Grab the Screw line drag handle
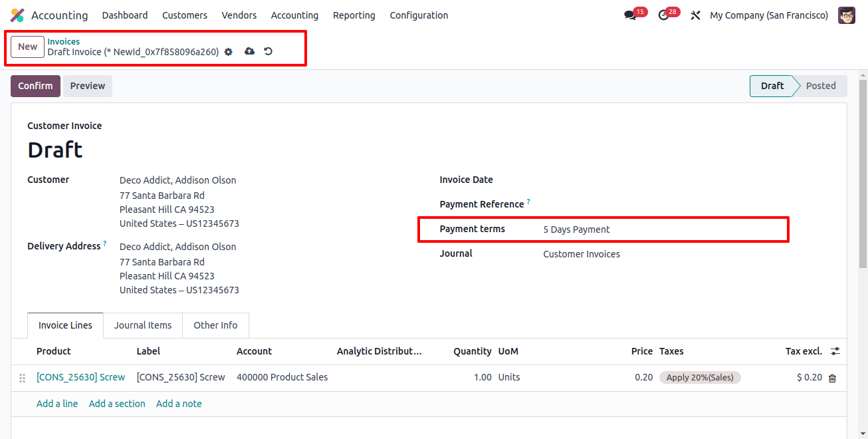 point(22,378)
